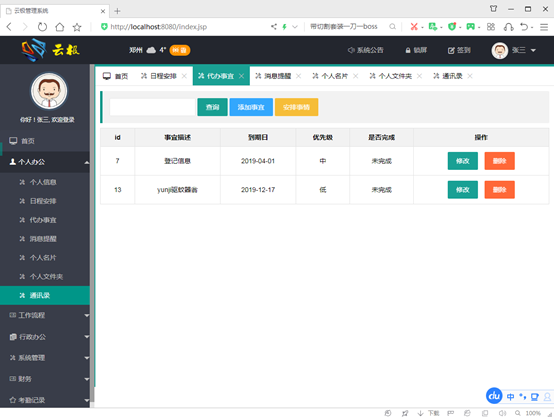Image resolution: width=554 pixels, height=419 pixels.
Task: Click 删除 for the 2019-12-17 row
Action: [x=500, y=190]
